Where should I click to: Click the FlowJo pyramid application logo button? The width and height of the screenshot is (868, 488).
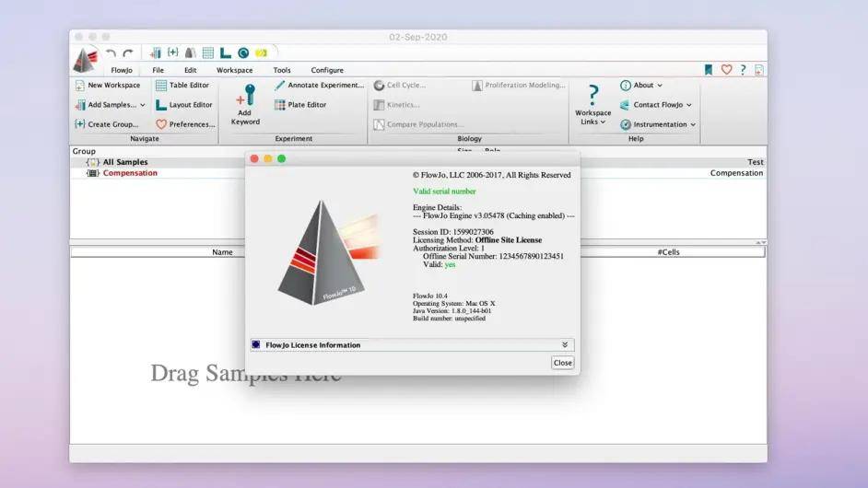tap(86, 60)
